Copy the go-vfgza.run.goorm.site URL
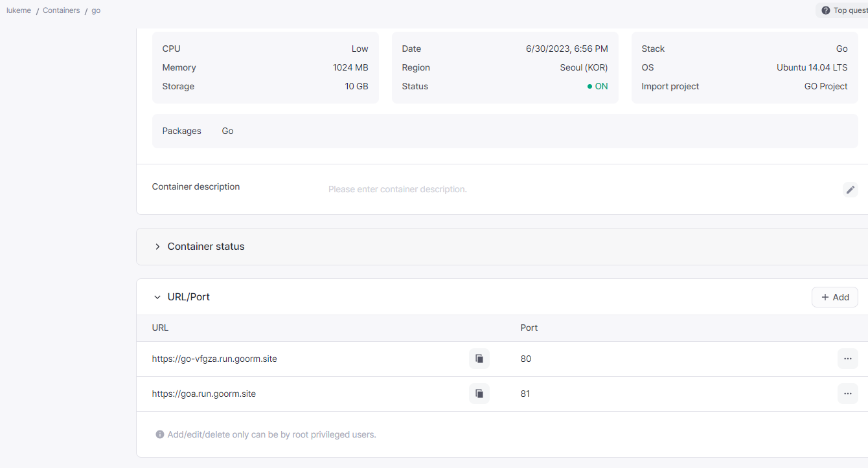Image resolution: width=868 pixels, height=468 pixels. click(479, 359)
